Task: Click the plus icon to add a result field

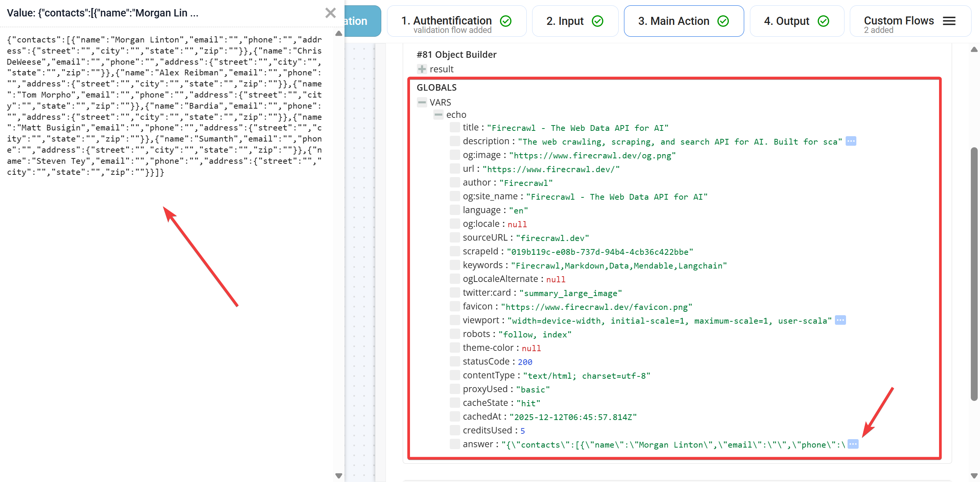Action: click(x=422, y=69)
